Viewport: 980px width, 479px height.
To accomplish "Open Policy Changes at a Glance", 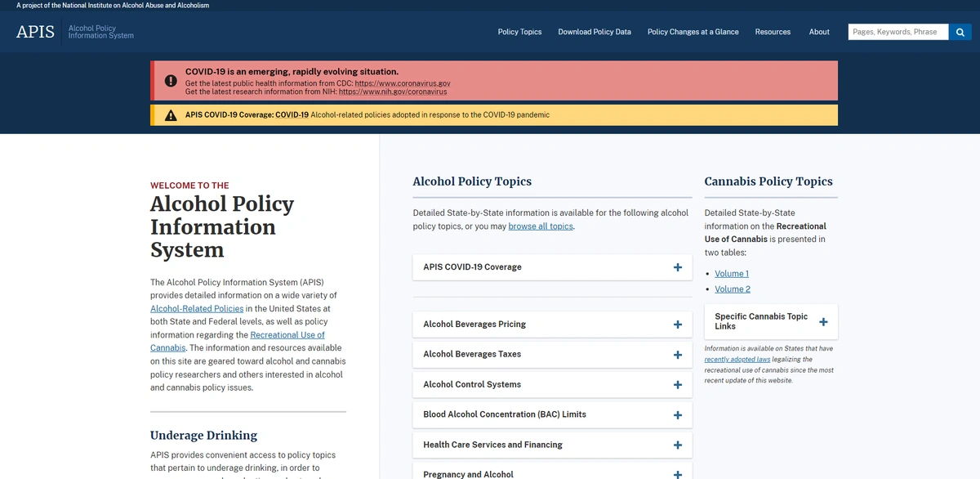I will coord(693,32).
